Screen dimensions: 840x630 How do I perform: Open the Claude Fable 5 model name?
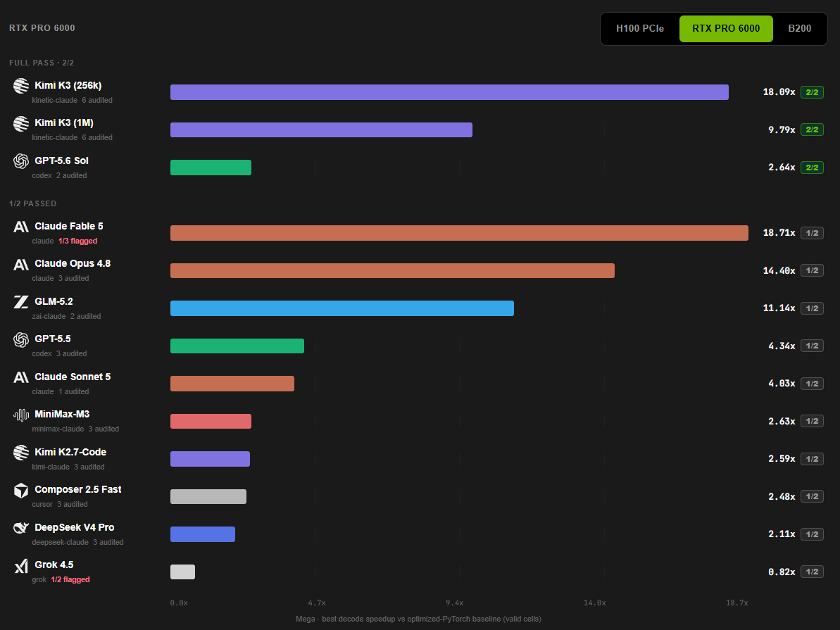pos(68,226)
